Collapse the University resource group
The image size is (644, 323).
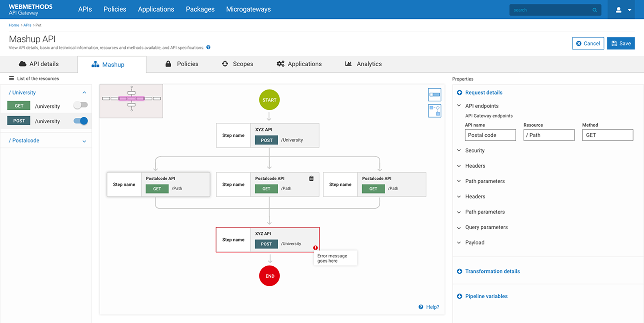(84, 93)
